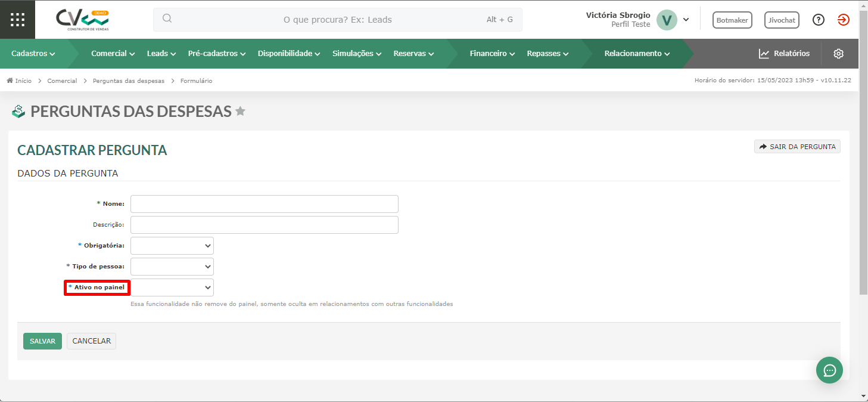Focus the Descrição input field
868x402 pixels.
[x=265, y=225]
